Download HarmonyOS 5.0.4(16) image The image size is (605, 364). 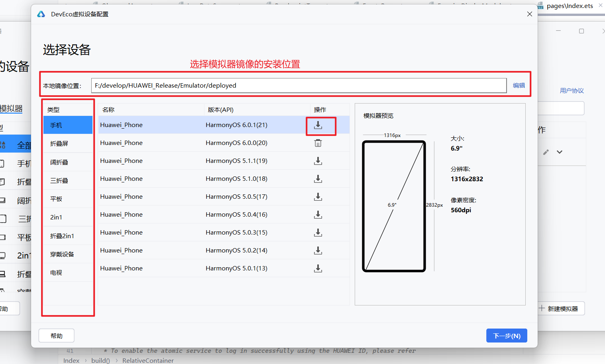point(318,215)
